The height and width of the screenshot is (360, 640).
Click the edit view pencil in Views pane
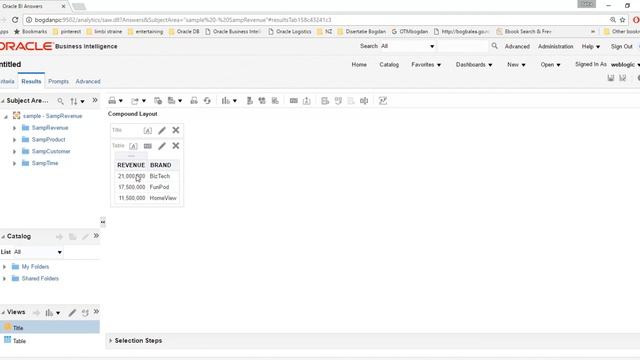[x=72, y=313]
